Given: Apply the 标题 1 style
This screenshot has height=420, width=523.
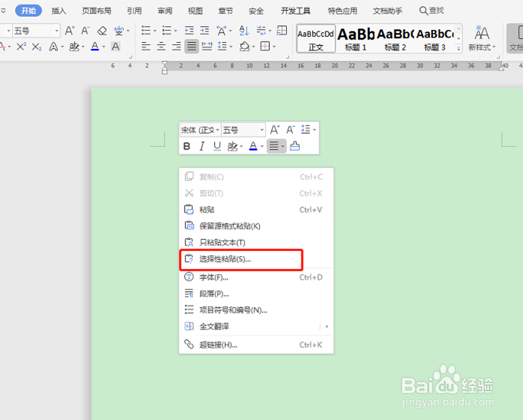Looking at the screenshot, I should tap(356, 39).
